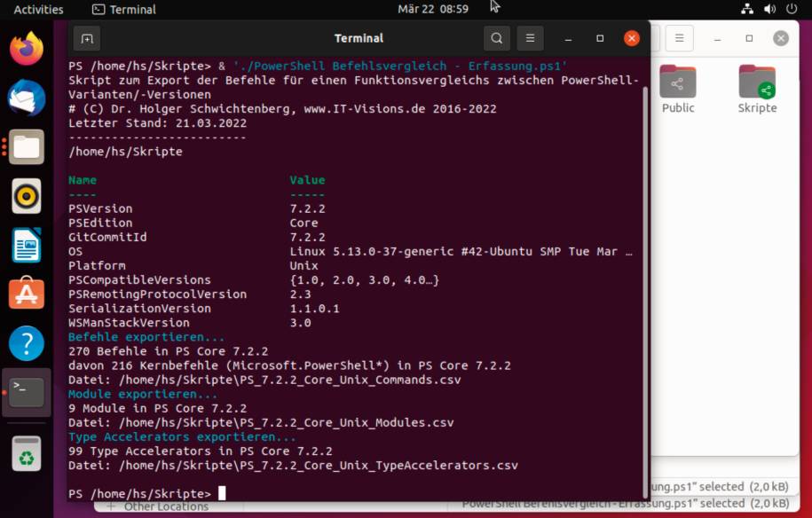Click the Commands.csv file path line
The height and width of the screenshot is (518, 812).
(264, 380)
